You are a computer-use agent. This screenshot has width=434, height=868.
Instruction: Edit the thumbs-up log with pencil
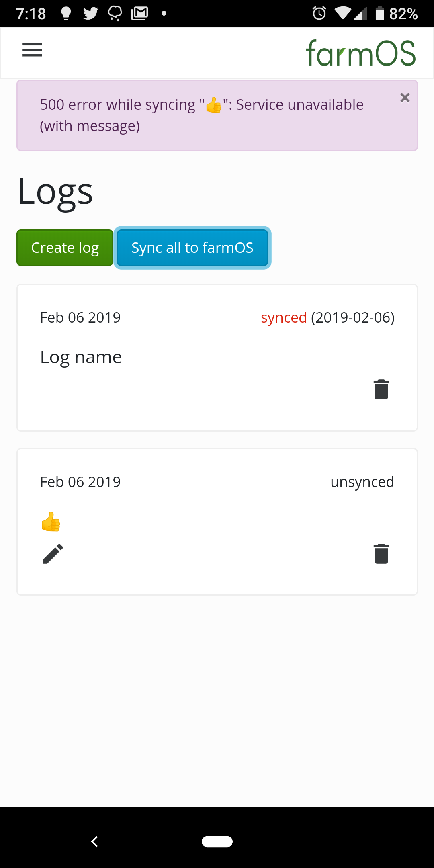(53, 554)
